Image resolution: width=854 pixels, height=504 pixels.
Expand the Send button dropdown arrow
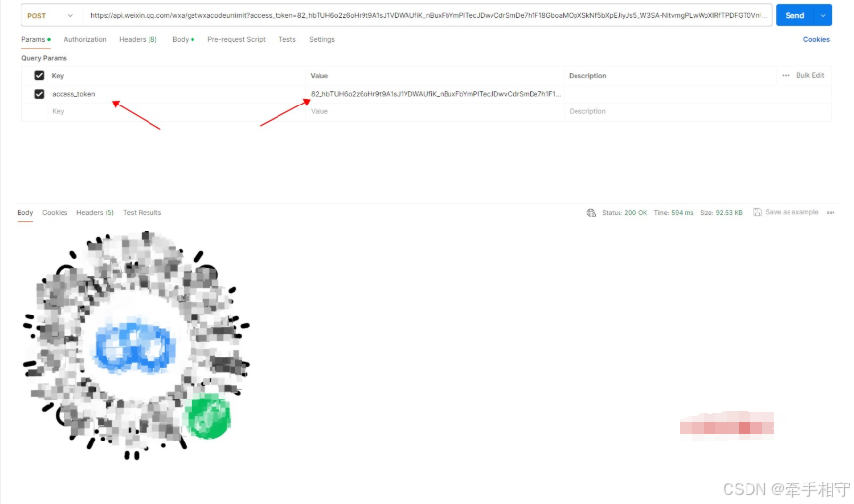823,16
